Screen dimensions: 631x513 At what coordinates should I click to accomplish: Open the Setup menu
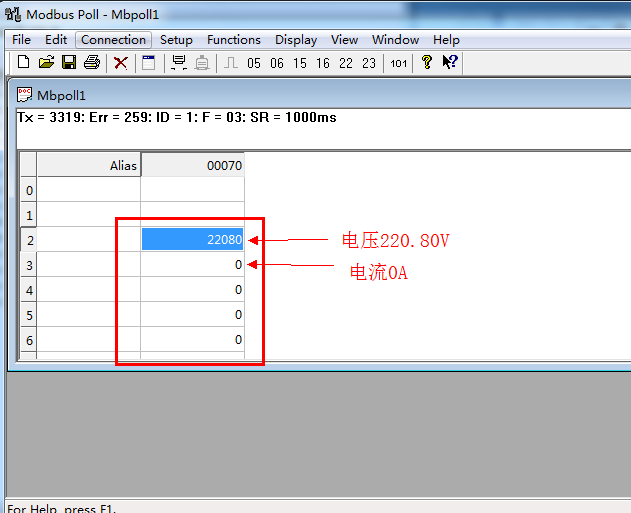pos(176,40)
